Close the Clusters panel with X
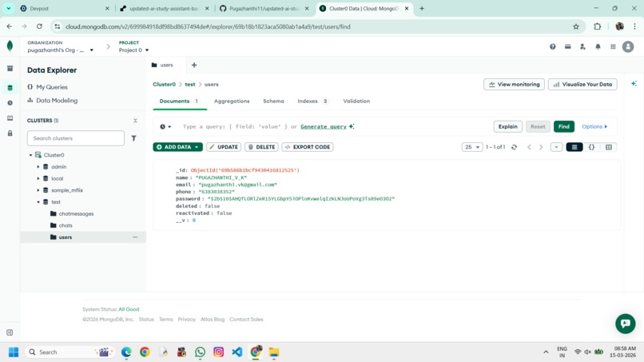 click(135, 121)
